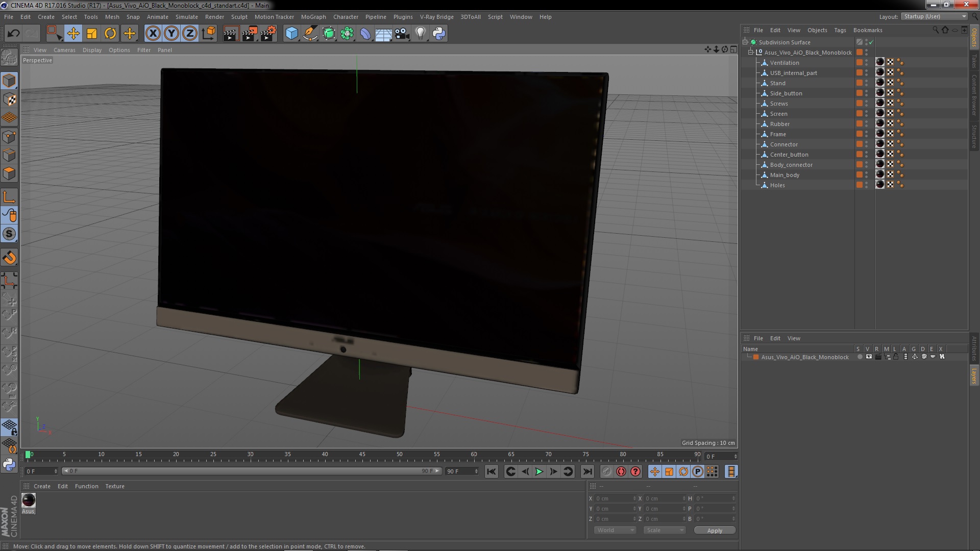The image size is (980, 551).
Task: Collapse Subdivision Surface hierarchy
Action: point(745,42)
